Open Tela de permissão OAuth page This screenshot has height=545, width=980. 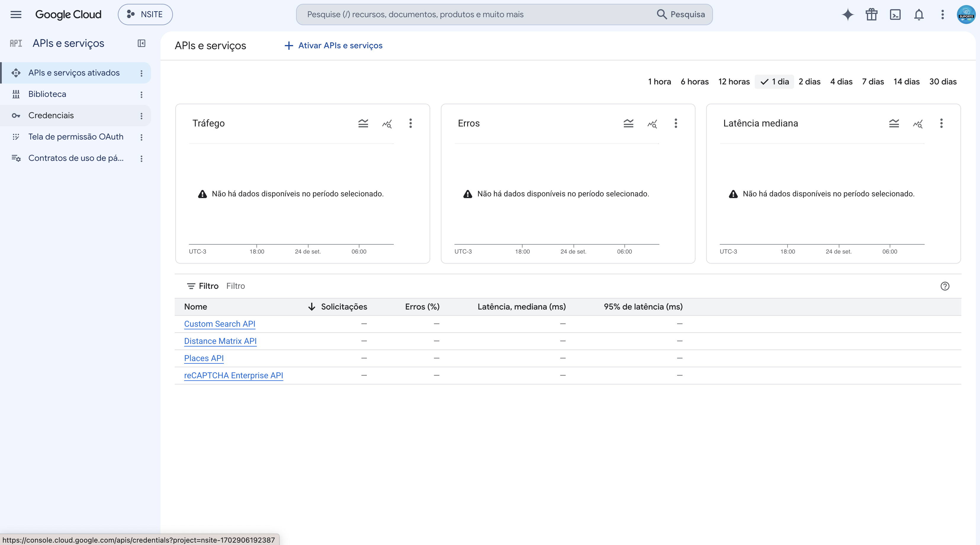tap(76, 137)
